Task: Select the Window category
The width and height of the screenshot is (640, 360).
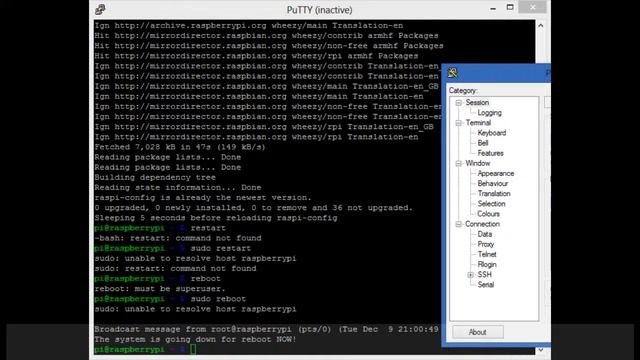Action: [x=478, y=163]
